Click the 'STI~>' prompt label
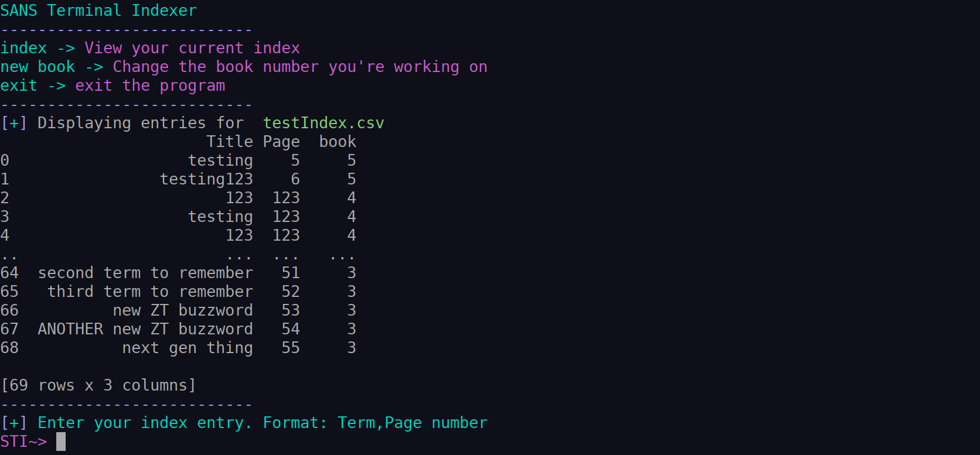Screen dimensions: 980x455 [23, 442]
